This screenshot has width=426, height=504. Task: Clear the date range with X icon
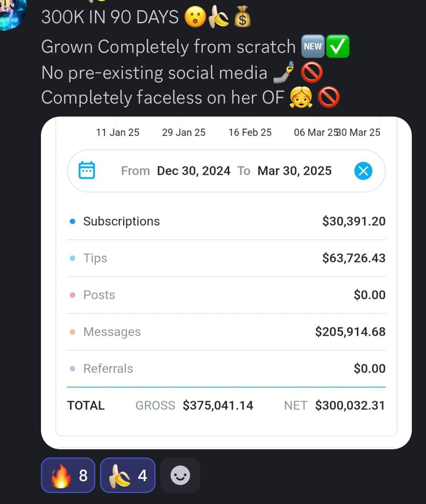(x=363, y=171)
